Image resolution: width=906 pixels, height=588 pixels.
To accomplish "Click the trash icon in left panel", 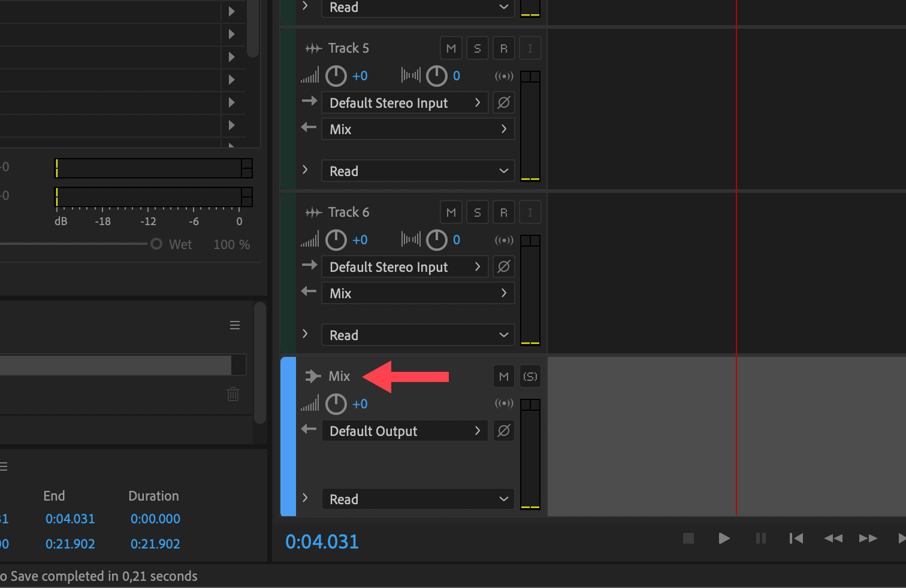I will point(233,394).
